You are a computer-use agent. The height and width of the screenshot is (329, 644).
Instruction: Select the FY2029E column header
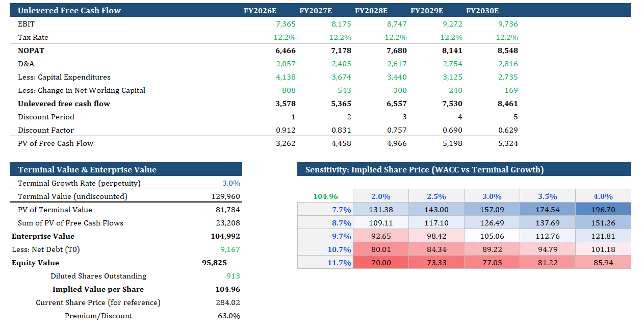pyautogui.click(x=427, y=11)
